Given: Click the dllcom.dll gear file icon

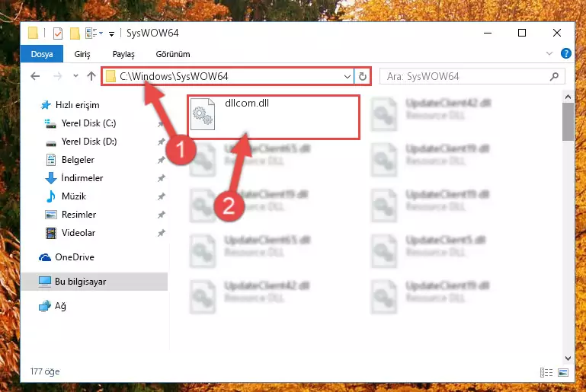Looking at the screenshot, I should [x=203, y=114].
